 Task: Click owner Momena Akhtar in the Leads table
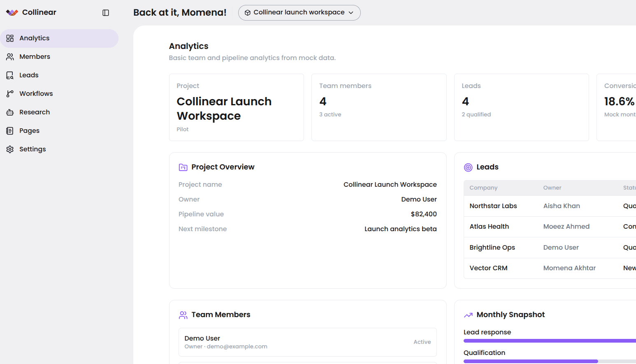[x=569, y=268]
